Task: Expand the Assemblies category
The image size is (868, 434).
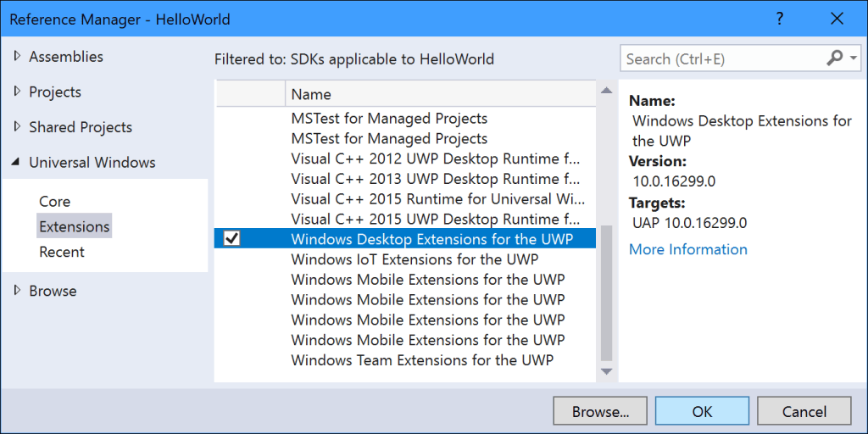Action: [17, 57]
